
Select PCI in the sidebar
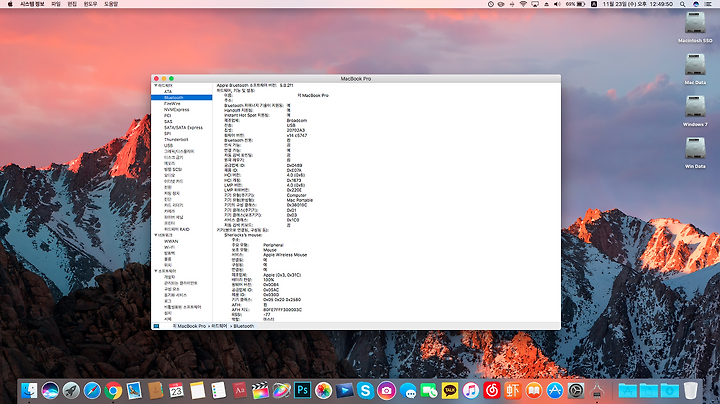pyautogui.click(x=168, y=116)
